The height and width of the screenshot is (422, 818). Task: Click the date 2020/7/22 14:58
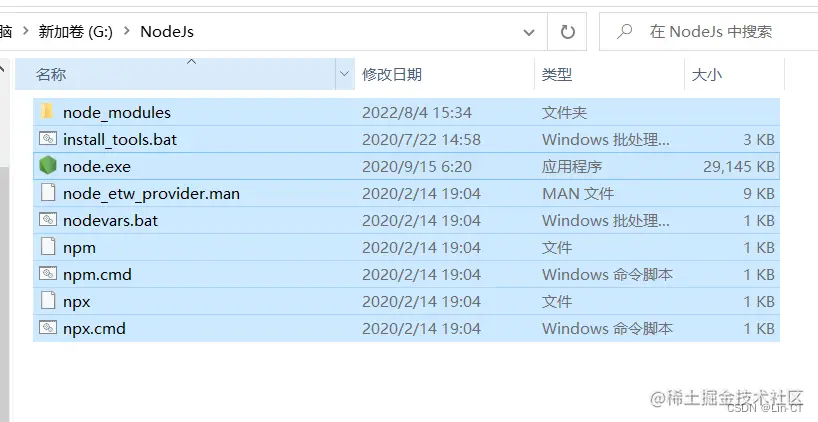[422, 140]
